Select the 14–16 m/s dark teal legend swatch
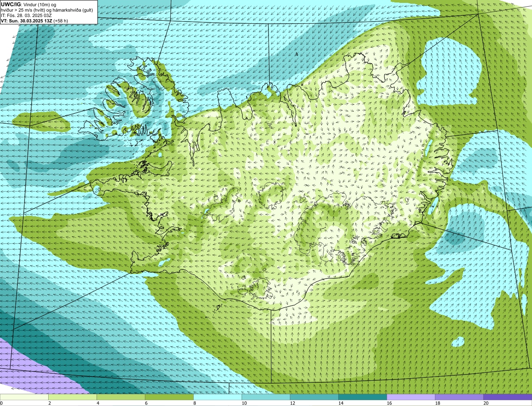532x406 pixels. [x=362, y=397]
